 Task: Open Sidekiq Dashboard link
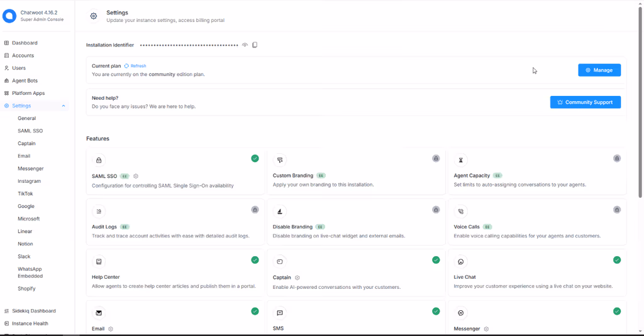pyautogui.click(x=34, y=311)
